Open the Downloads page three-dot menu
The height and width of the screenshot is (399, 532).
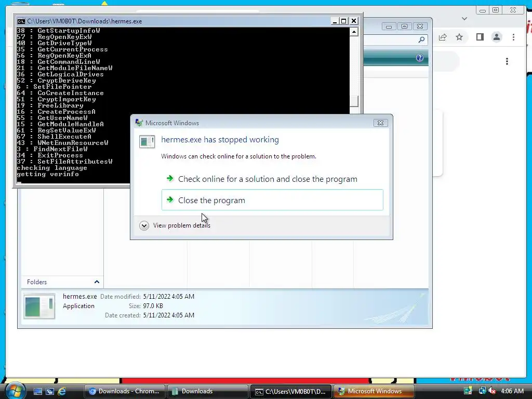pyautogui.click(x=507, y=61)
